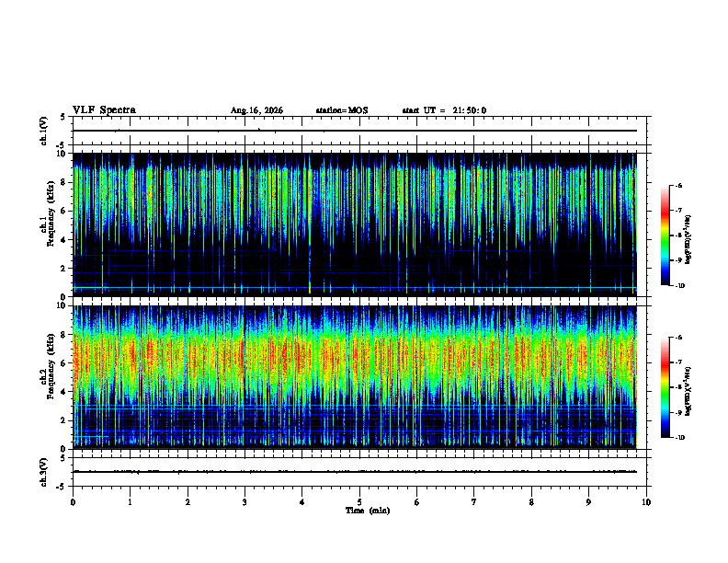Click the '-10' label on the ch.2 colorbar

(x=679, y=438)
